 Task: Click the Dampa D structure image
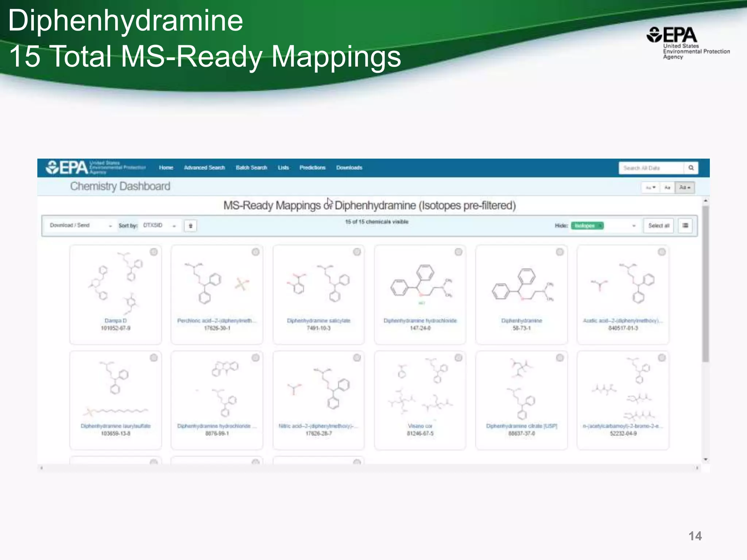[x=116, y=283]
